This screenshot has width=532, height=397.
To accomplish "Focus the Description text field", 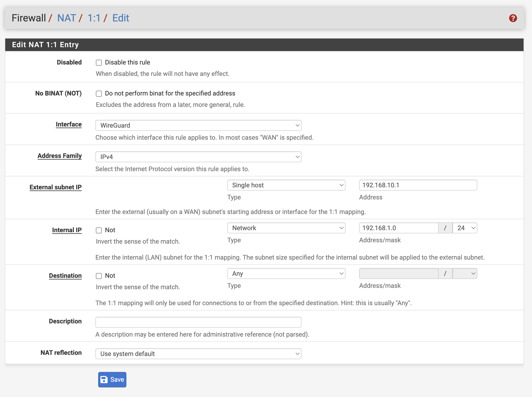I will pyautogui.click(x=198, y=322).
